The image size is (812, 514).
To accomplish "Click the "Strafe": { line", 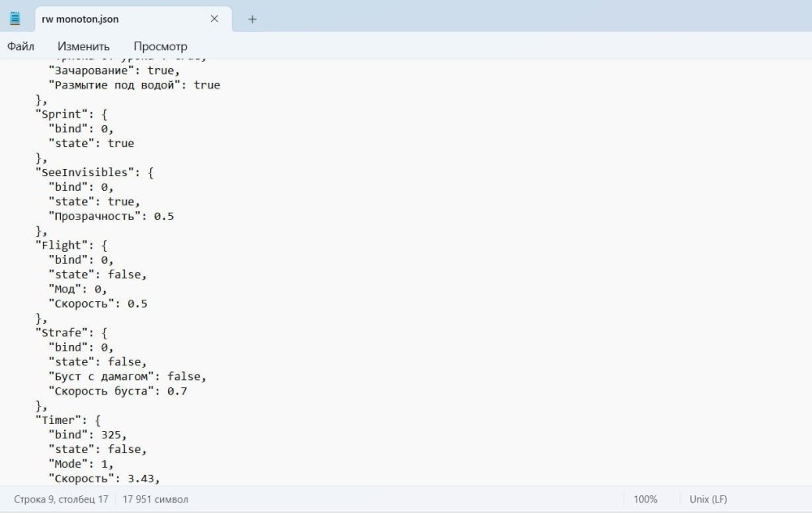I will pos(71,332).
